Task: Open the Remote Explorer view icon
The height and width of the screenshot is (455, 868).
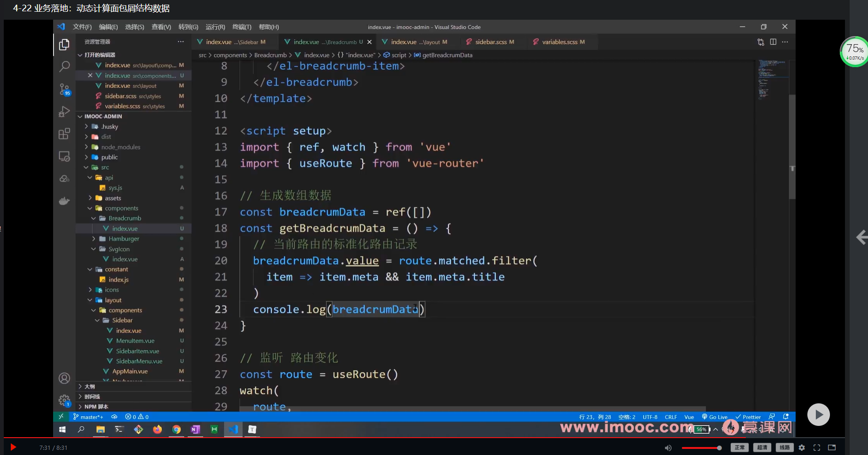Action: (x=64, y=156)
